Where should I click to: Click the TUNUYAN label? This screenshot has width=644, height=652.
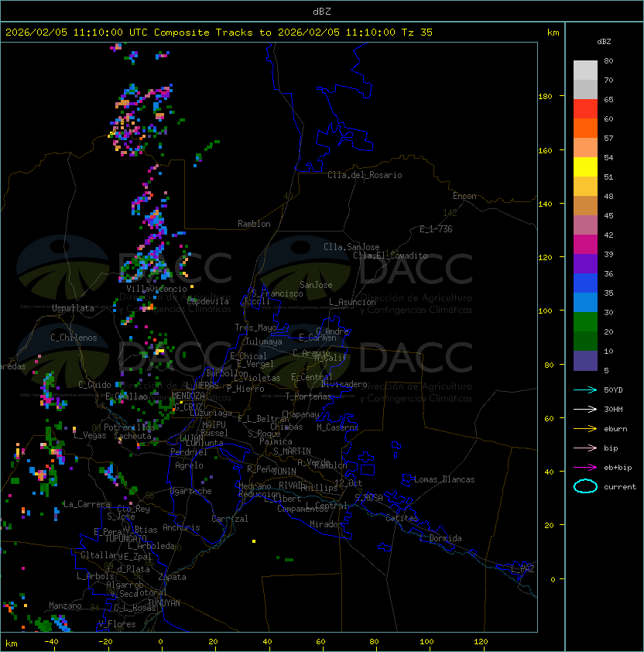(x=164, y=603)
